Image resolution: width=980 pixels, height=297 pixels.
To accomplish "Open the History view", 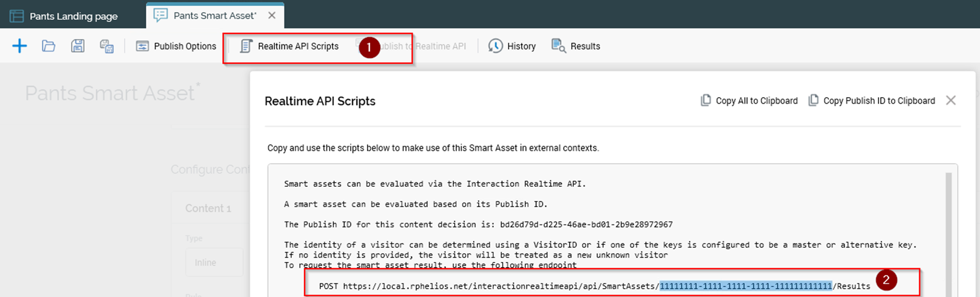I will pyautogui.click(x=512, y=46).
